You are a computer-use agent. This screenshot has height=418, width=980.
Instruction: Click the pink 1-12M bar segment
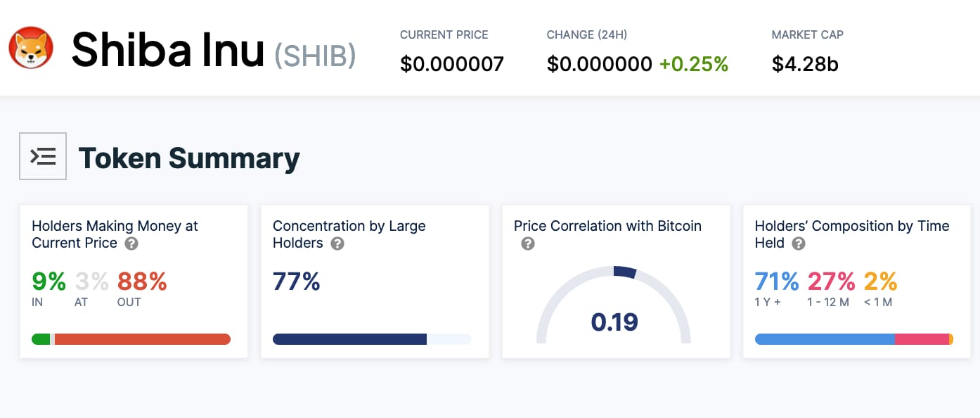coord(921,339)
